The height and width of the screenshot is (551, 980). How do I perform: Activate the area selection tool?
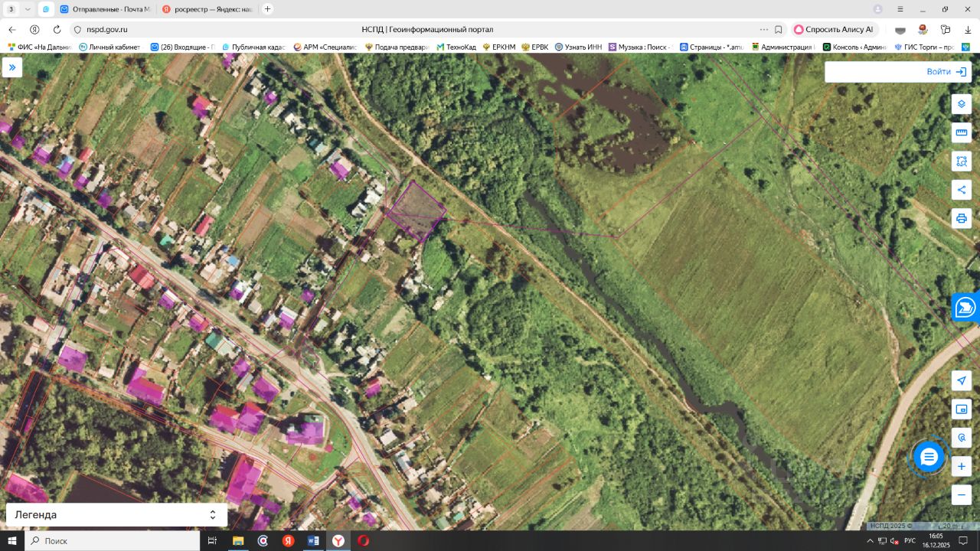(x=962, y=161)
